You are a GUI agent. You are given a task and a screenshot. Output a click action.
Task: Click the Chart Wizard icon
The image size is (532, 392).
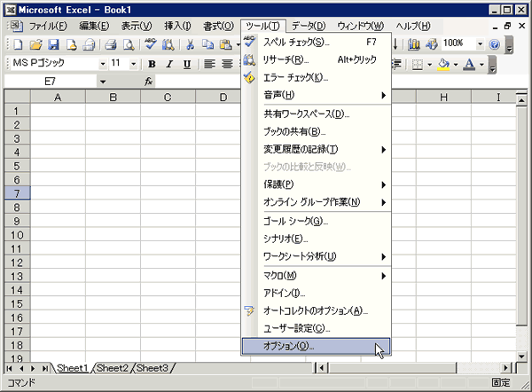pyautogui.click(x=413, y=44)
